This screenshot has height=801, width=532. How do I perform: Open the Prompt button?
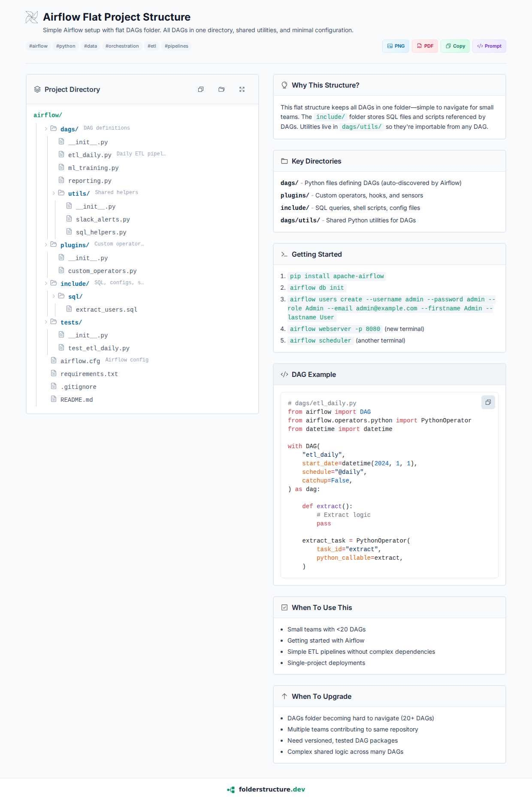pyautogui.click(x=489, y=46)
